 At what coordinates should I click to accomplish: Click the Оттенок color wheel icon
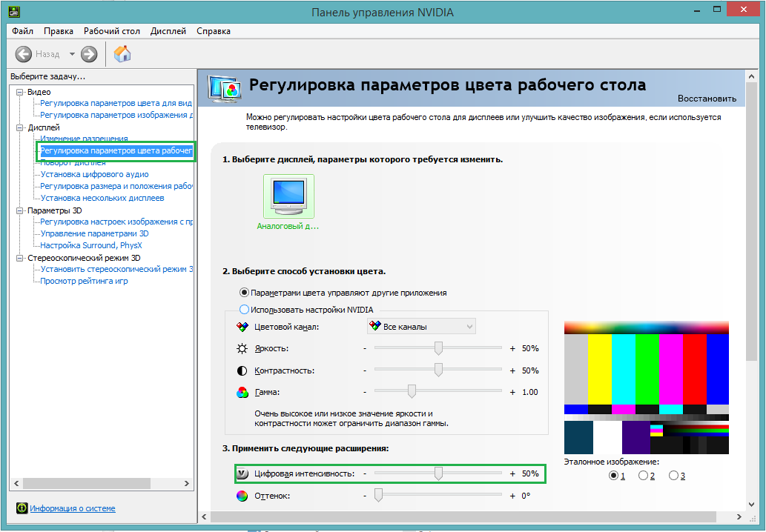[x=242, y=496]
